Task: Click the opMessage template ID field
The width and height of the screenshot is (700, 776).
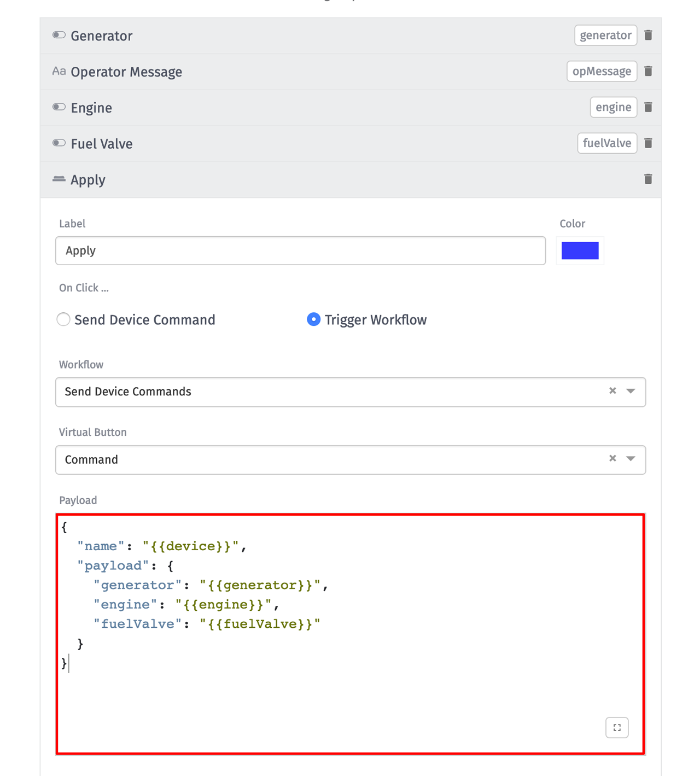Action: [602, 71]
